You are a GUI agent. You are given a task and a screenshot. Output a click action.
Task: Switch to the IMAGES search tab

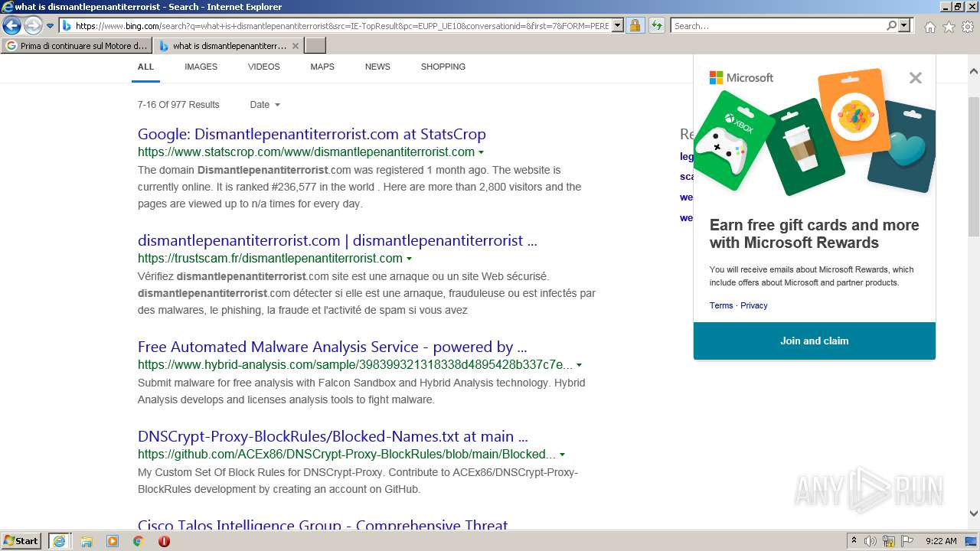click(201, 67)
